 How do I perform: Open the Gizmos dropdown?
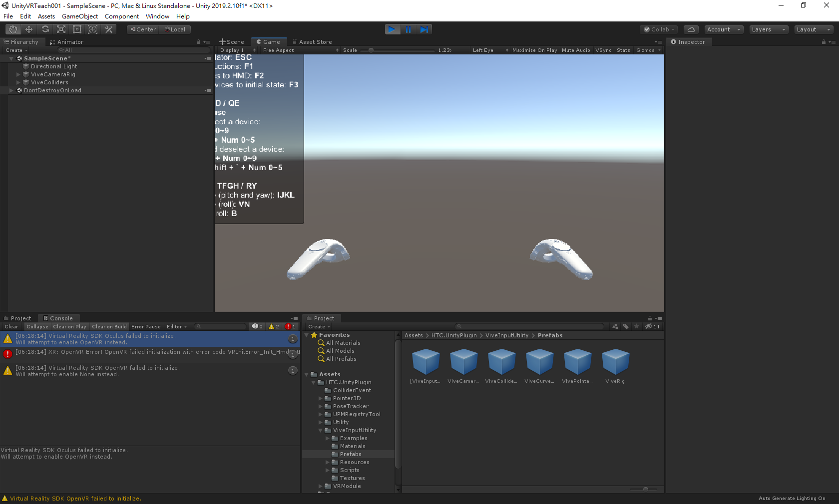(648, 50)
